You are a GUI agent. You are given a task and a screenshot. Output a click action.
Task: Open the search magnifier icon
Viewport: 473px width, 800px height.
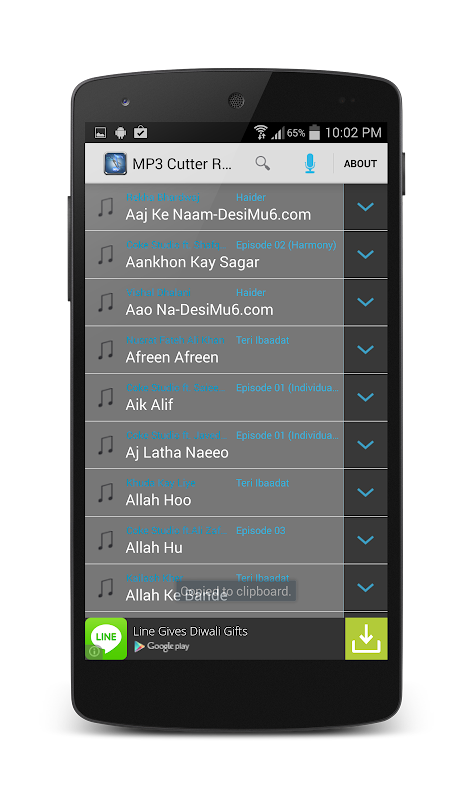click(263, 163)
